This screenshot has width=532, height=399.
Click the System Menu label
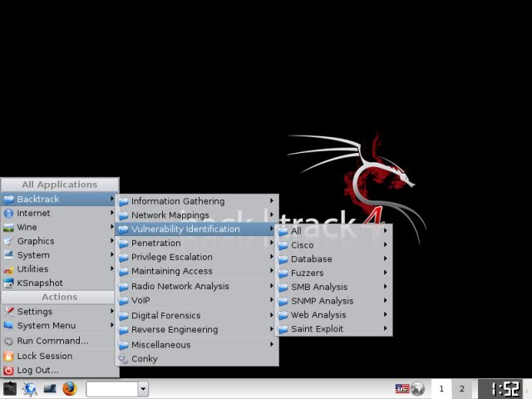click(47, 326)
